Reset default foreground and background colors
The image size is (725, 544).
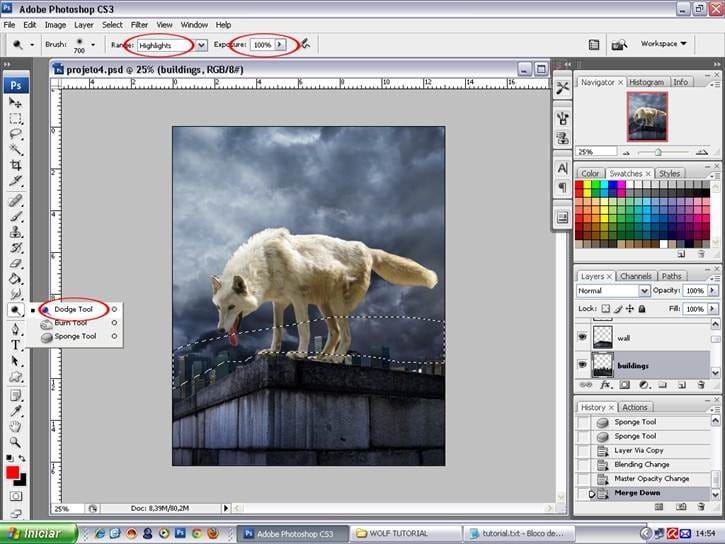pyautogui.click(x=9, y=458)
